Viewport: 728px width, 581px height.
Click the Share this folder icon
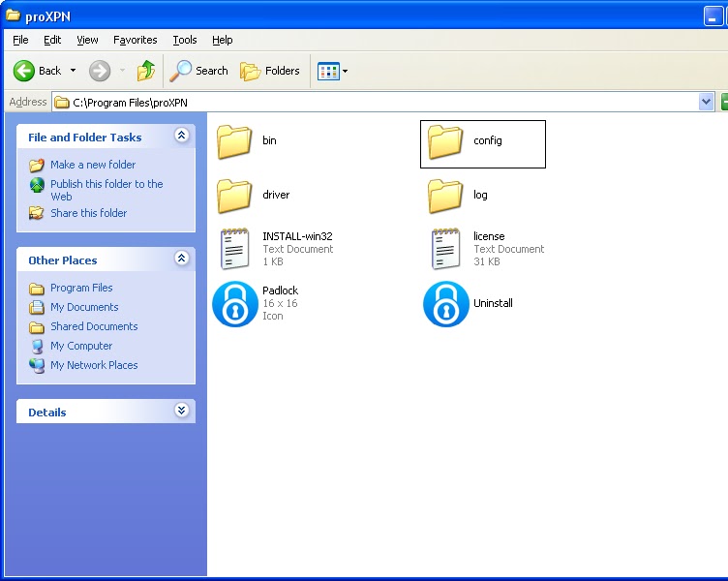point(37,213)
